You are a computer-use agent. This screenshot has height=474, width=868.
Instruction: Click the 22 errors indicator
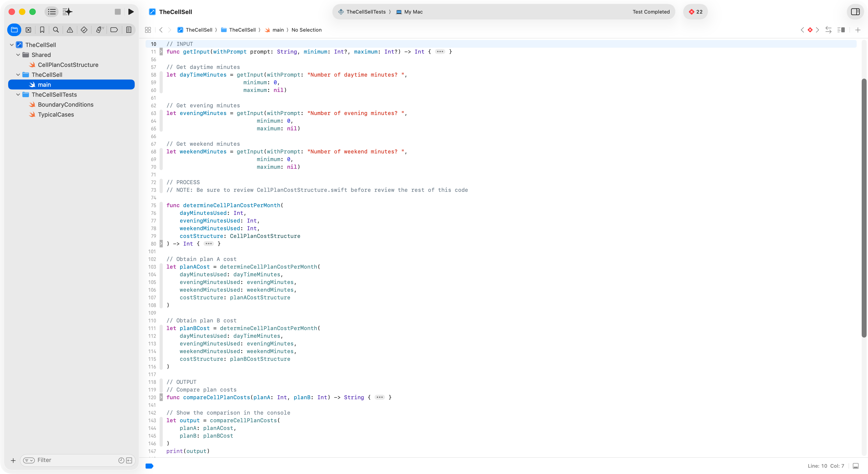[696, 12]
